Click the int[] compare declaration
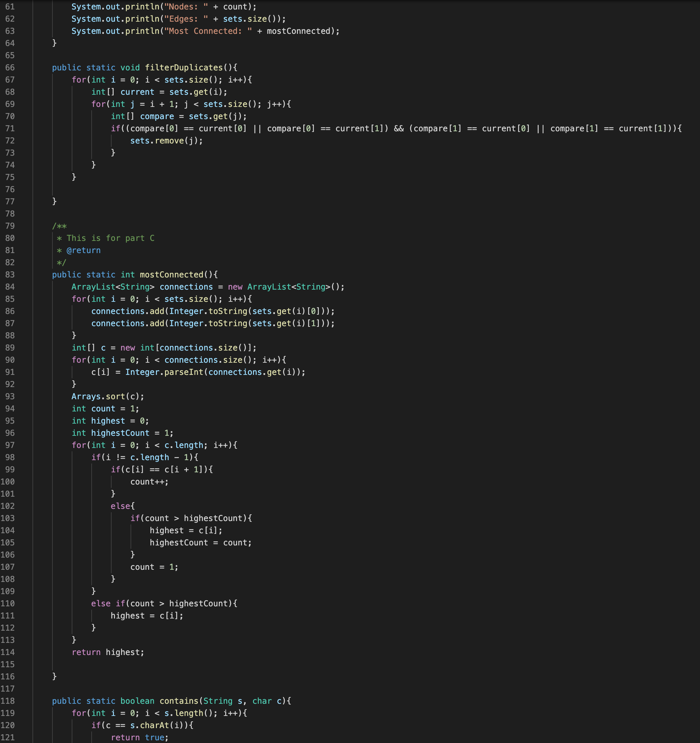Screen dimensions: 700x743 coord(179,117)
